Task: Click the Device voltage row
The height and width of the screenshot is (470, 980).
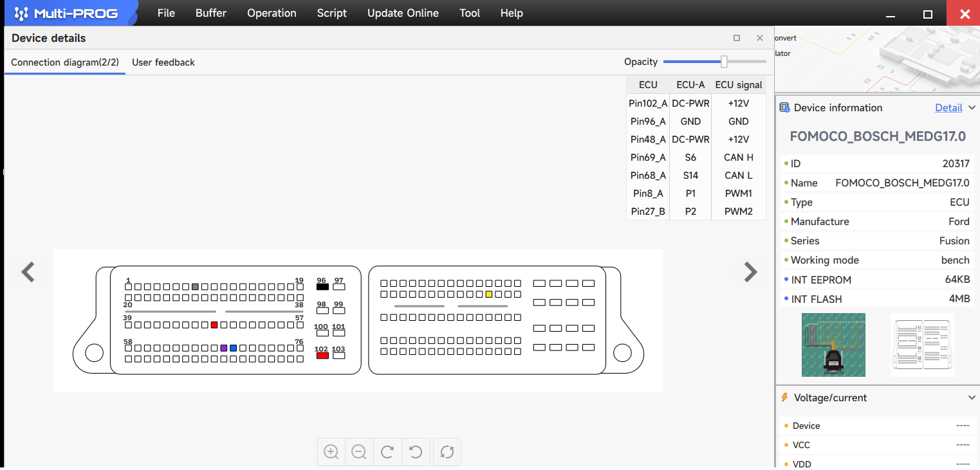Action: pyautogui.click(x=876, y=426)
